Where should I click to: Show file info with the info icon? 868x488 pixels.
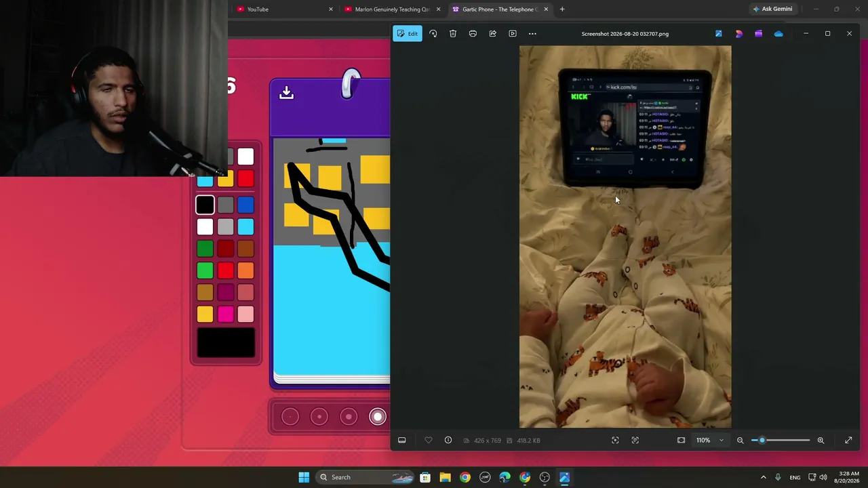[448, 441]
